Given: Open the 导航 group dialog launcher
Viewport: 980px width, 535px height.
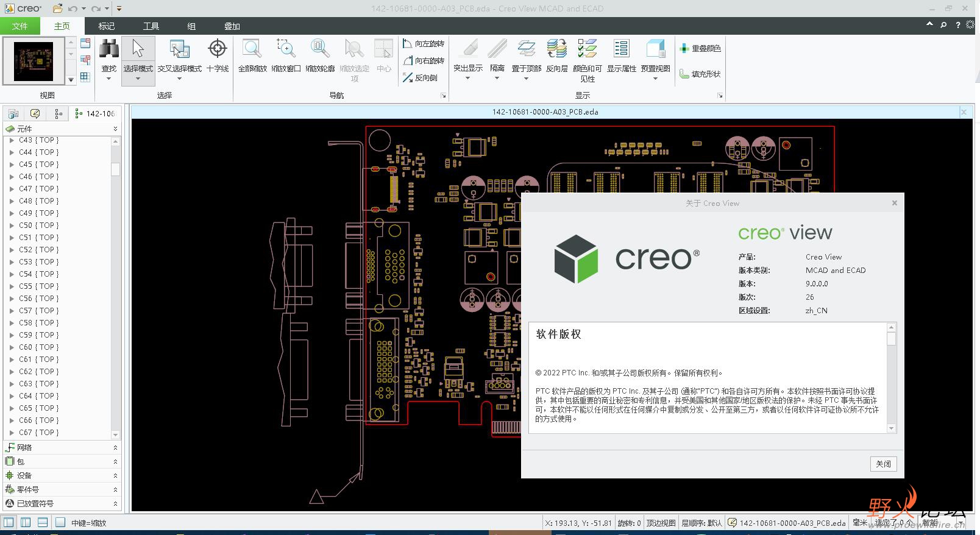Looking at the screenshot, I should [x=443, y=96].
